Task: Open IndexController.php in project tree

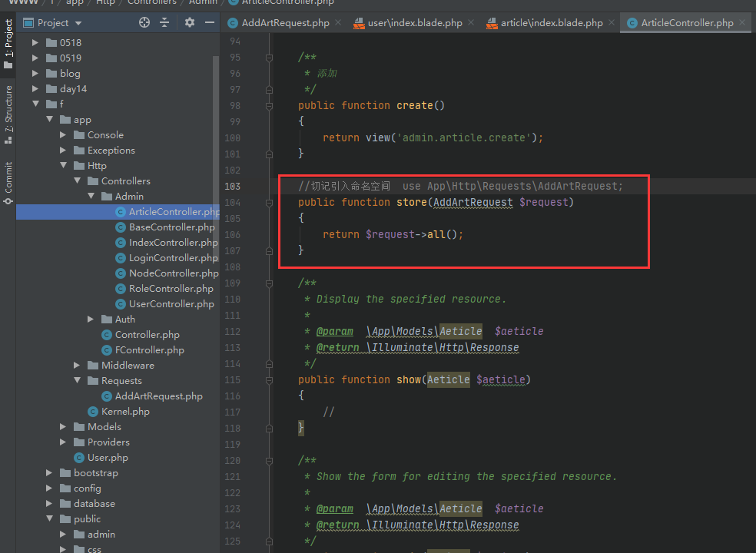Action: [167, 243]
